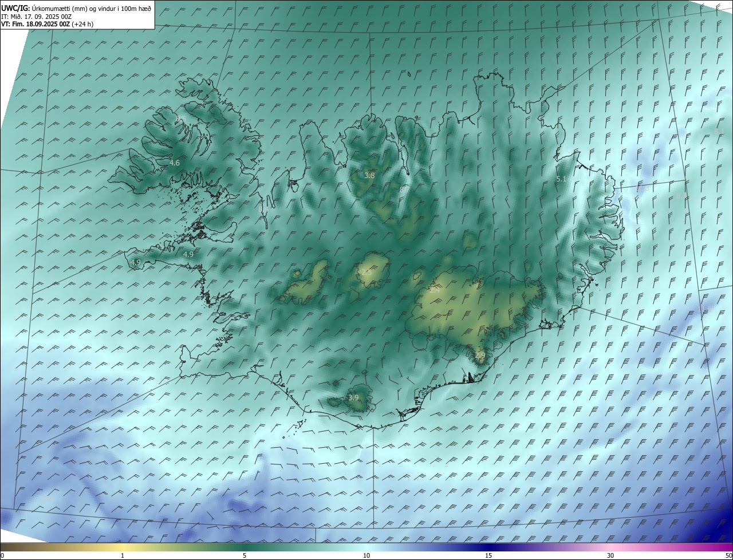
Task: Click the valid time line "VT: Fim. 18.09.2025 00Z (+24 h)"
Action: [47, 23]
